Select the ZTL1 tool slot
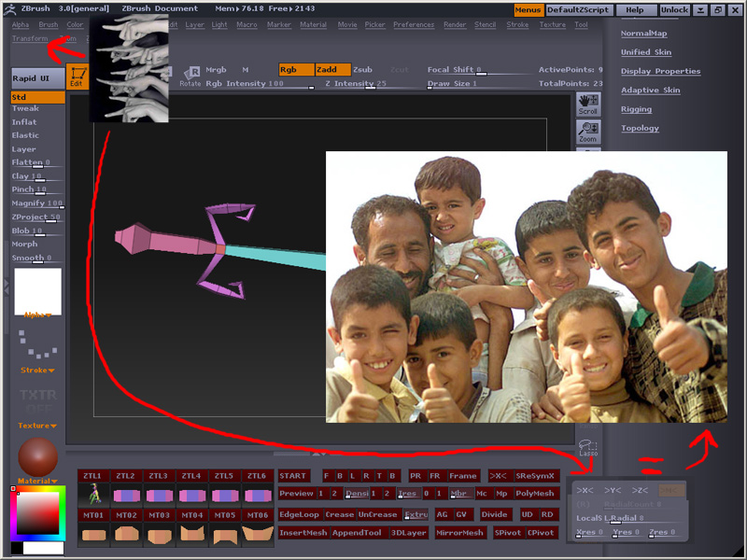Image resolution: width=747 pixels, height=560 pixels. (92, 475)
